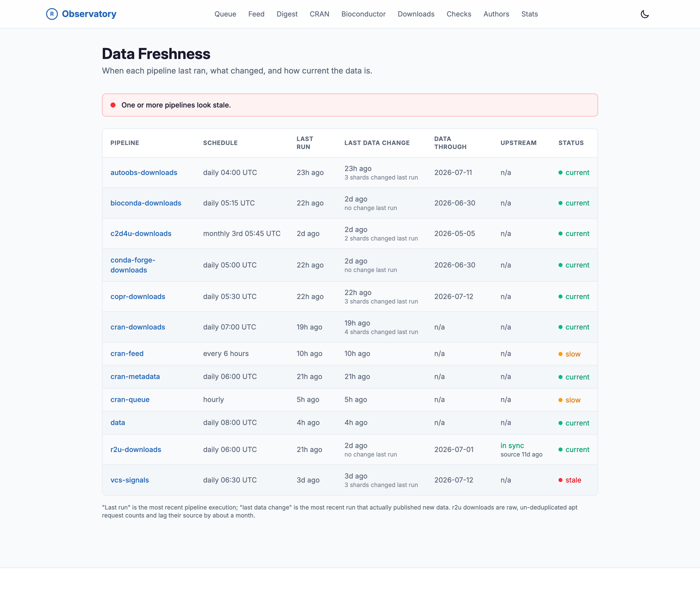Click data-through date 2026-07-11

[453, 172]
